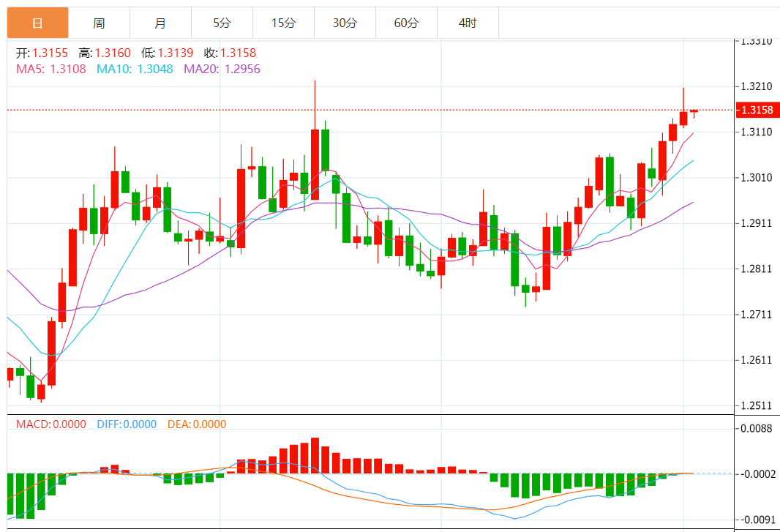This screenshot has height=532, width=780.
Task: Click the 高: 1.3160 high price value
Action: (105, 53)
